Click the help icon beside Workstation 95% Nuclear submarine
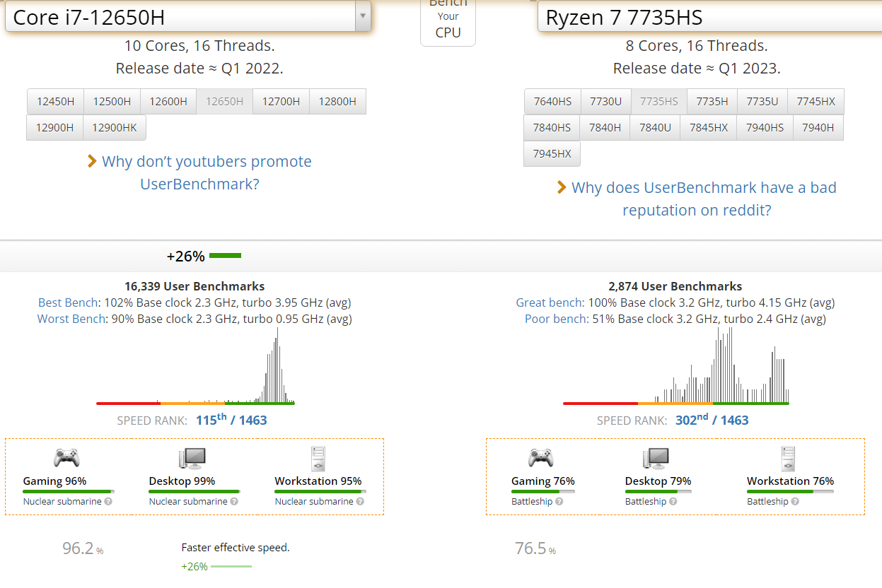The image size is (882, 588). tap(360, 502)
